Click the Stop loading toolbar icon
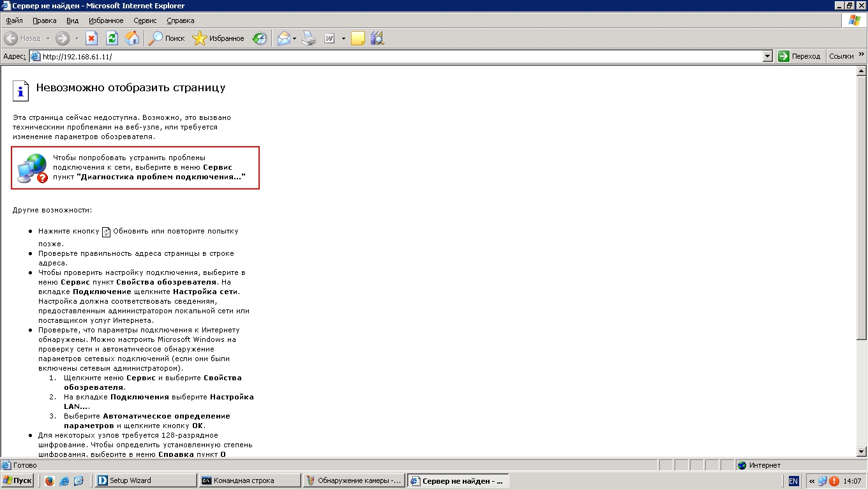The image size is (868, 490). pyautogui.click(x=91, y=38)
